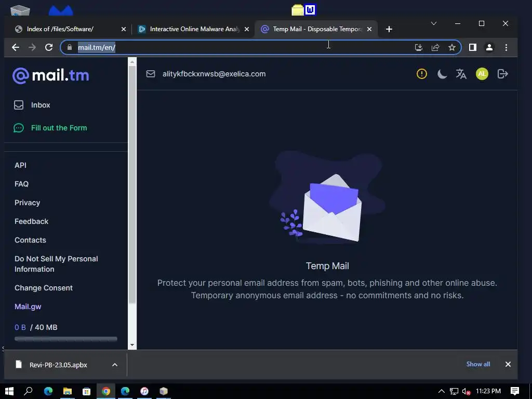Image resolution: width=532 pixels, height=399 pixels.
Task: Bookmark this page with star icon
Action: tap(452, 47)
